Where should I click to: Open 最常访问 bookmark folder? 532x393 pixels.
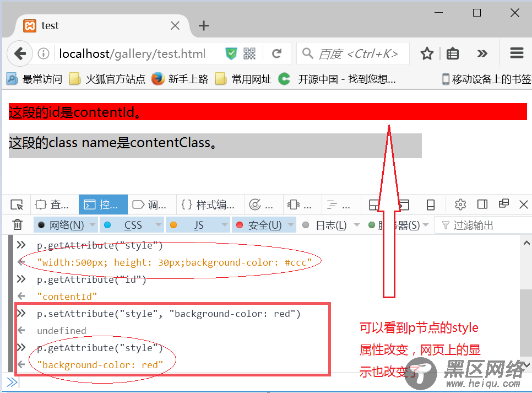(35, 79)
